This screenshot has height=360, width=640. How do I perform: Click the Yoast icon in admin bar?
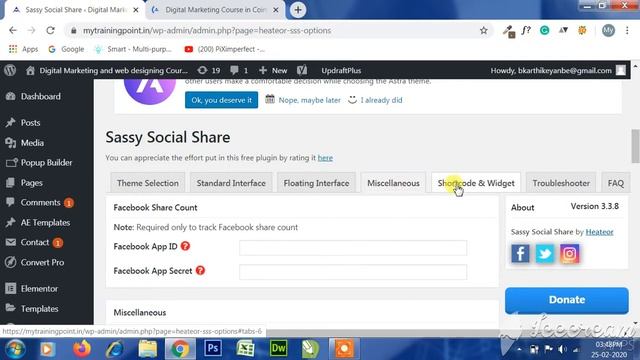tap(302, 70)
